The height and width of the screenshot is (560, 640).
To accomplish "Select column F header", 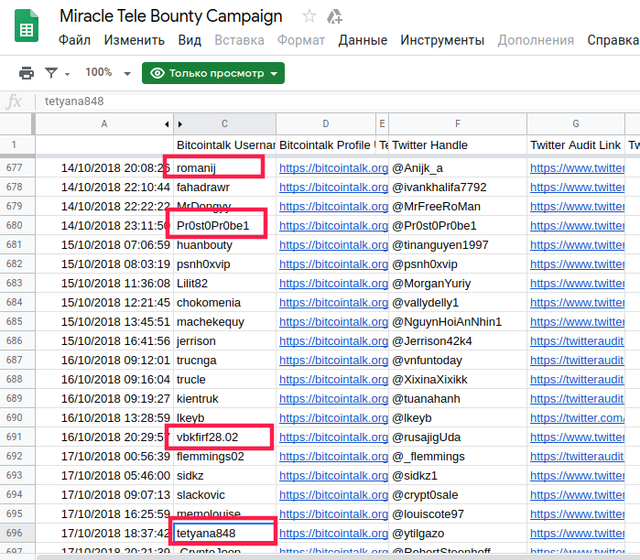I will (458, 124).
